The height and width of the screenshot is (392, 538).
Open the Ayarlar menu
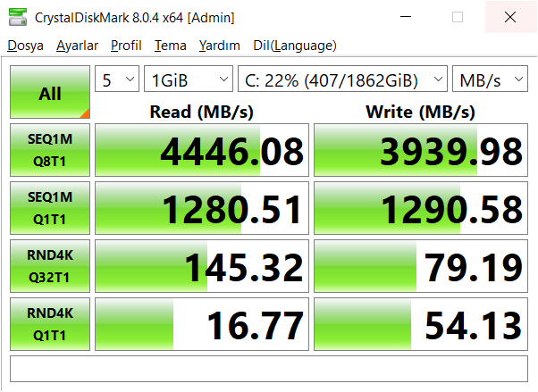point(77,46)
